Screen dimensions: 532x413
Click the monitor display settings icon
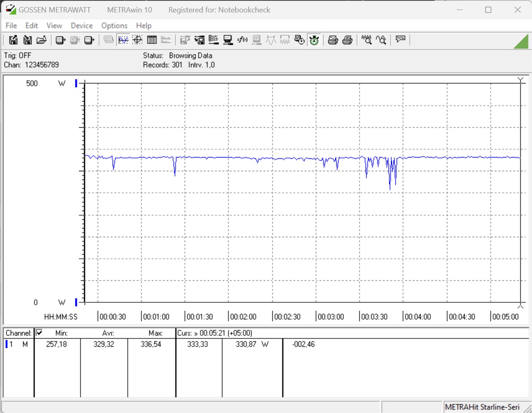(228, 40)
